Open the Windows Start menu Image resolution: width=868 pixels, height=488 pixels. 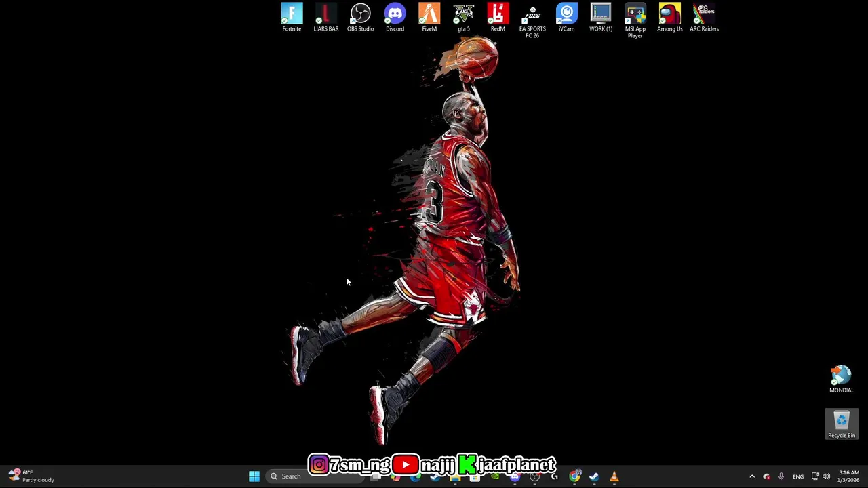pos(254,476)
